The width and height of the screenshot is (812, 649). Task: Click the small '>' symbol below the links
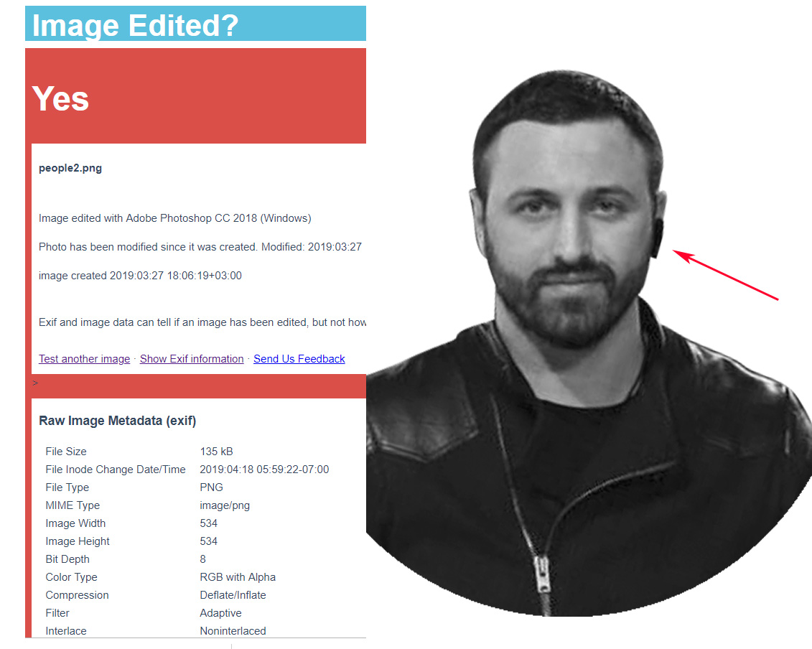[x=35, y=383]
